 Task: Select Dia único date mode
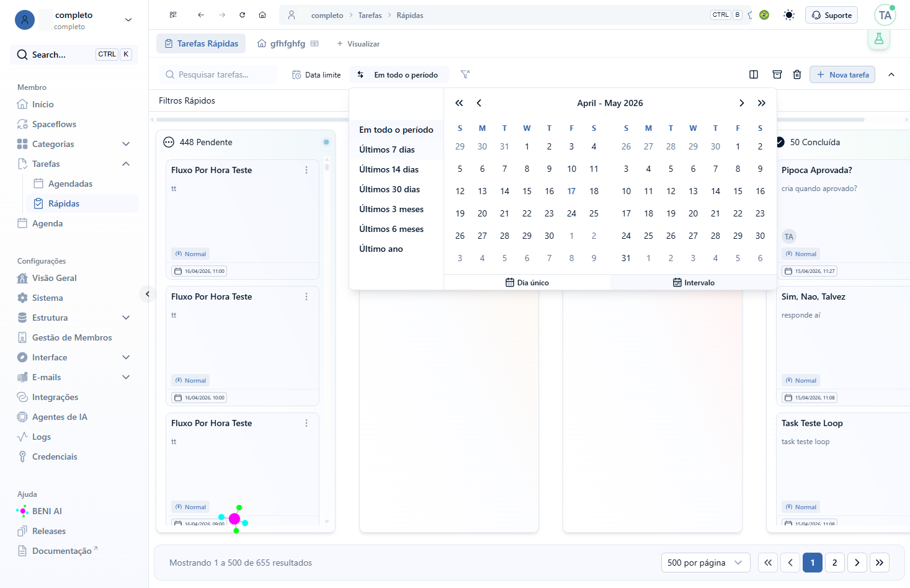[x=527, y=282]
